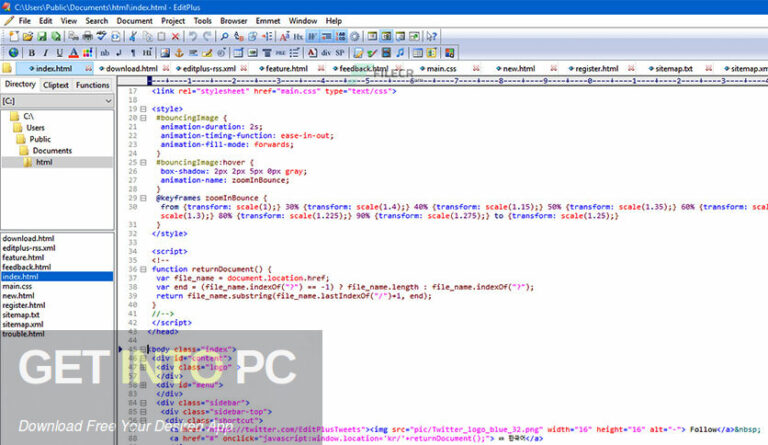Collapse the style block at line 19
Screen dimensions: 768x445
143,109
